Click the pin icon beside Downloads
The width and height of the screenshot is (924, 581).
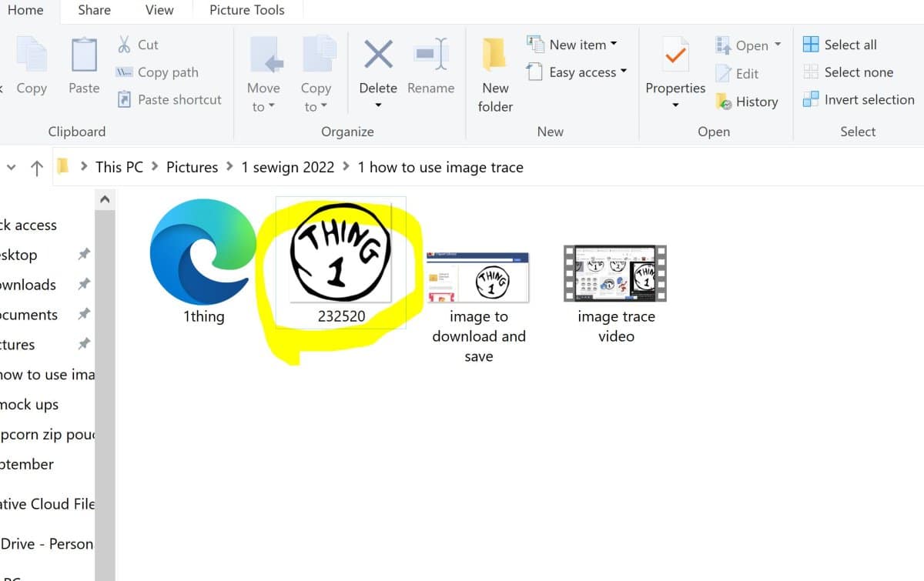(84, 285)
